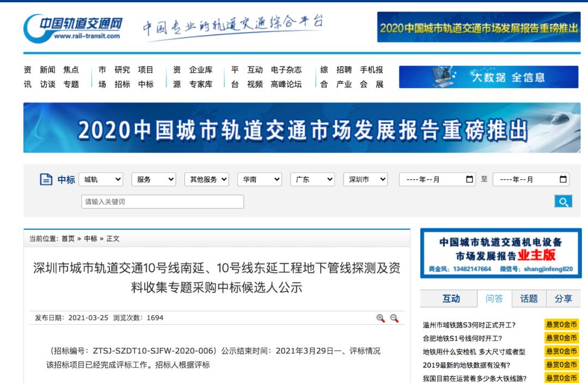Open the 广东 province dropdown
Viewport: 588px width, 383px height.
(x=313, y=179)
